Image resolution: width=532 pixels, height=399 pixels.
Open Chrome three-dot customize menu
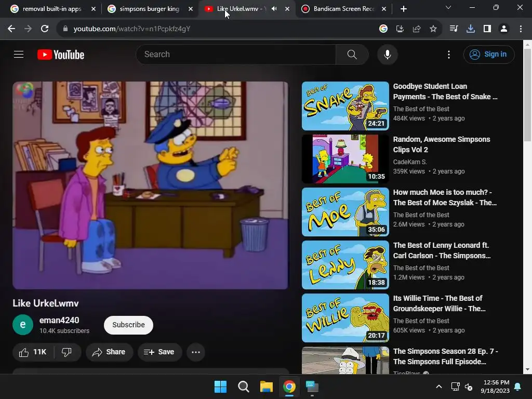521,29
